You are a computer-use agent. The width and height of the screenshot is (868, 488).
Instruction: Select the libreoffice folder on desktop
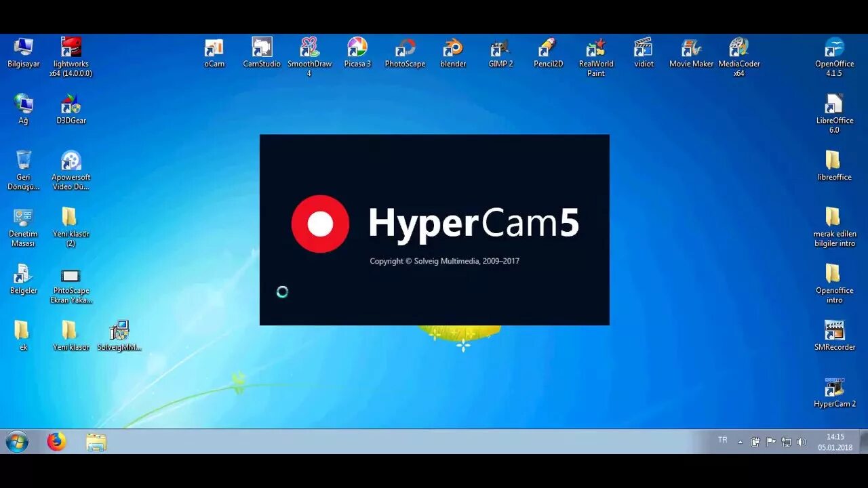pos(834,166)
